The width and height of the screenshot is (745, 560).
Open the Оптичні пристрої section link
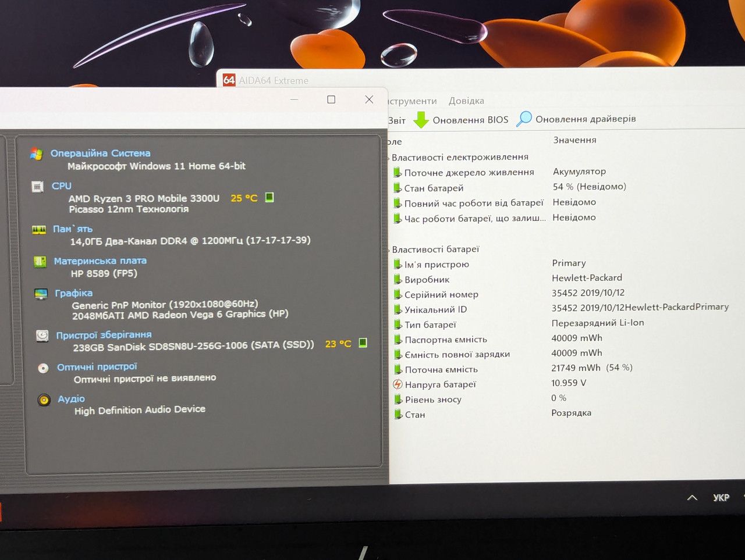(x=97, y=367)
